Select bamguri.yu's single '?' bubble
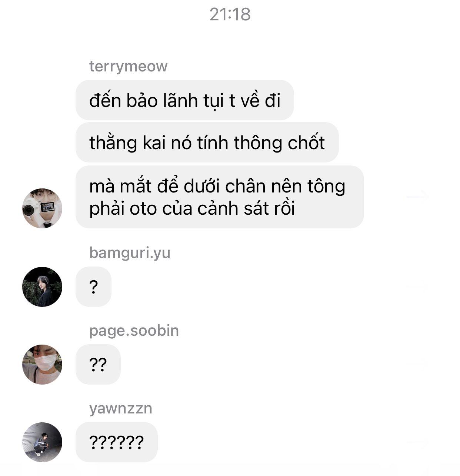Screen dimensions: 460x476 (x=93, y=287)
